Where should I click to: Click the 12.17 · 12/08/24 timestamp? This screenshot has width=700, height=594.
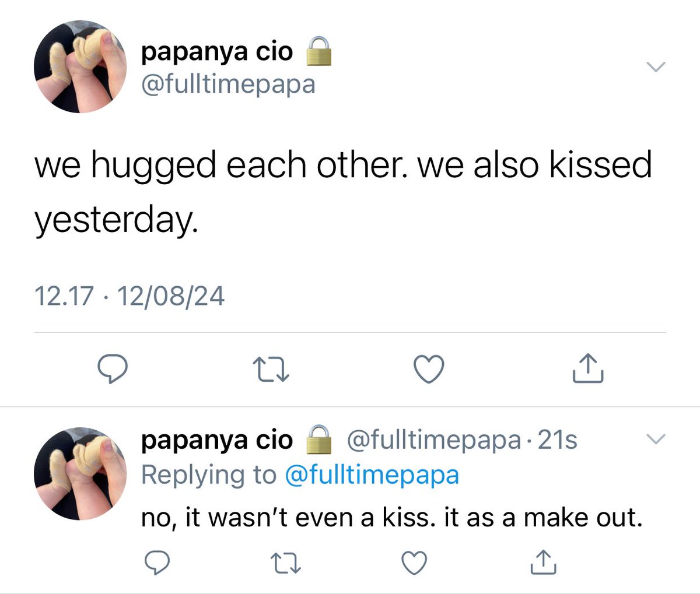(129, 296)
